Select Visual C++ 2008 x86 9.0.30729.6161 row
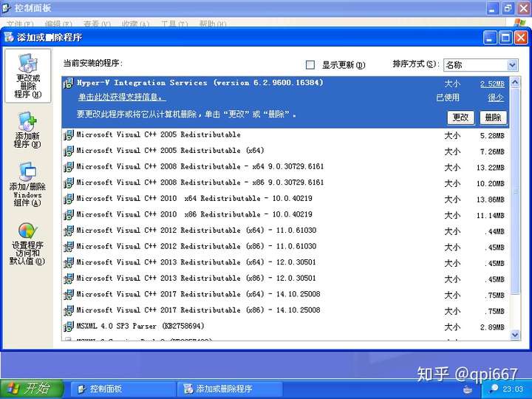The width and height of the screenshot is (532, 399). [285, 183]
